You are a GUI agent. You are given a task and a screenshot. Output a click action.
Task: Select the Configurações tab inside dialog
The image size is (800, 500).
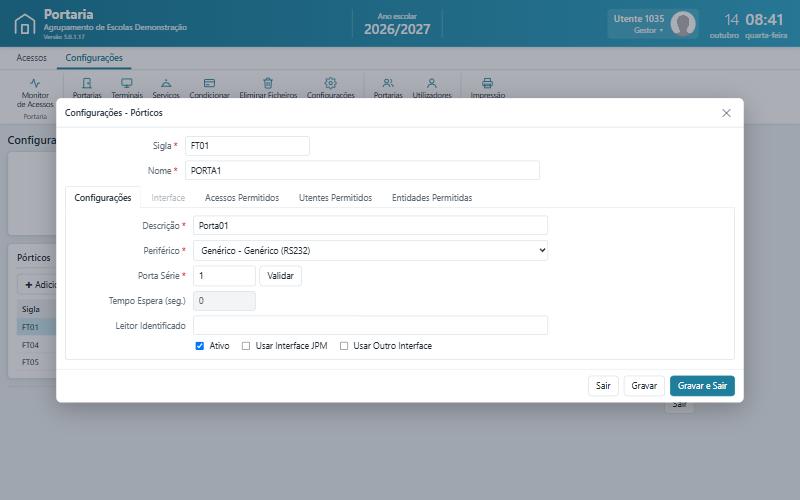103,197
